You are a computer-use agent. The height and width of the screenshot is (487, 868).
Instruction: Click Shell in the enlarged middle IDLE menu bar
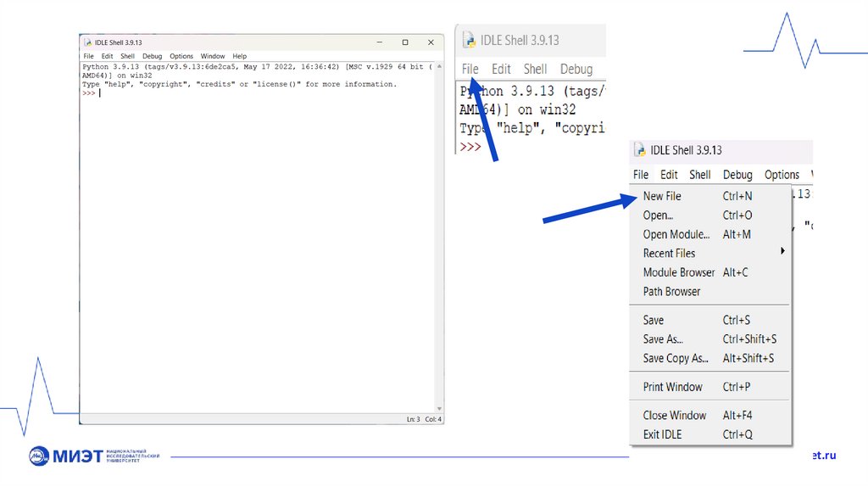pyautogui.click(x=536, y=69)
